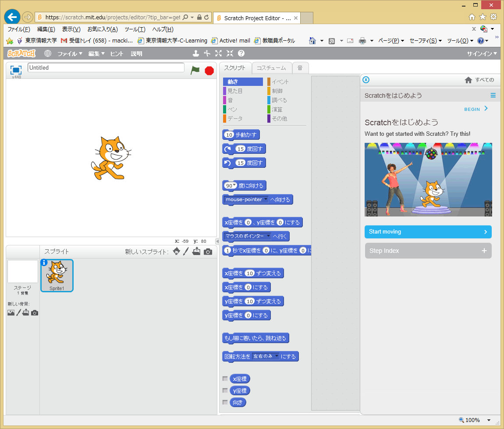Open Scratch 編集 dropdown menu

(x=96, y=53)
